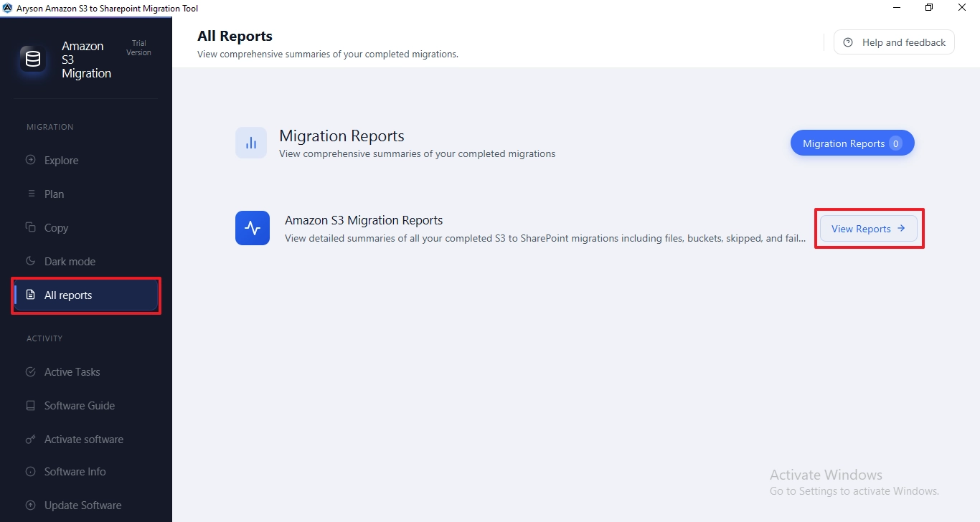This screenshot has width=980, height=522.
Task: Close the Aryson migration tool window
Action: (x=962, y=8)
